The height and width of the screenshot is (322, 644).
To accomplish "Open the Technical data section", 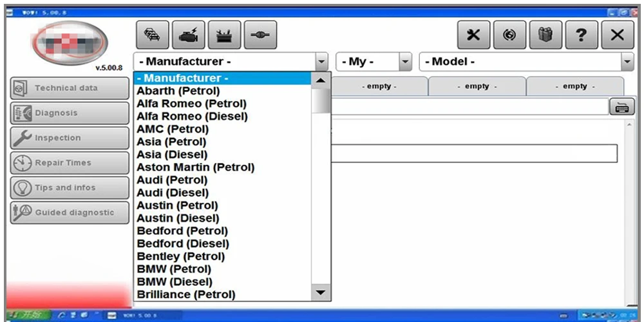I will click(70, 88).
